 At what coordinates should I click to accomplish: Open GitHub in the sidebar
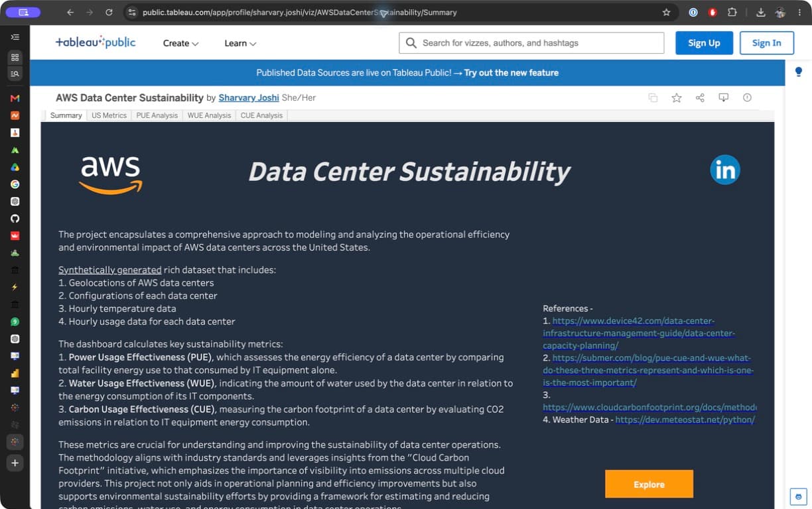(x=15, y=219)
